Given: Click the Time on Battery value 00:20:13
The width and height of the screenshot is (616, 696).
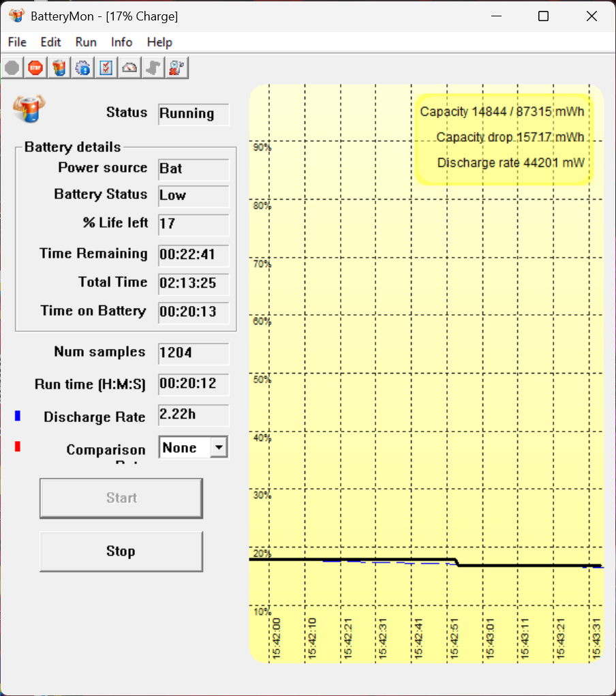Looking at the screenshot, I should coord(194,312).
